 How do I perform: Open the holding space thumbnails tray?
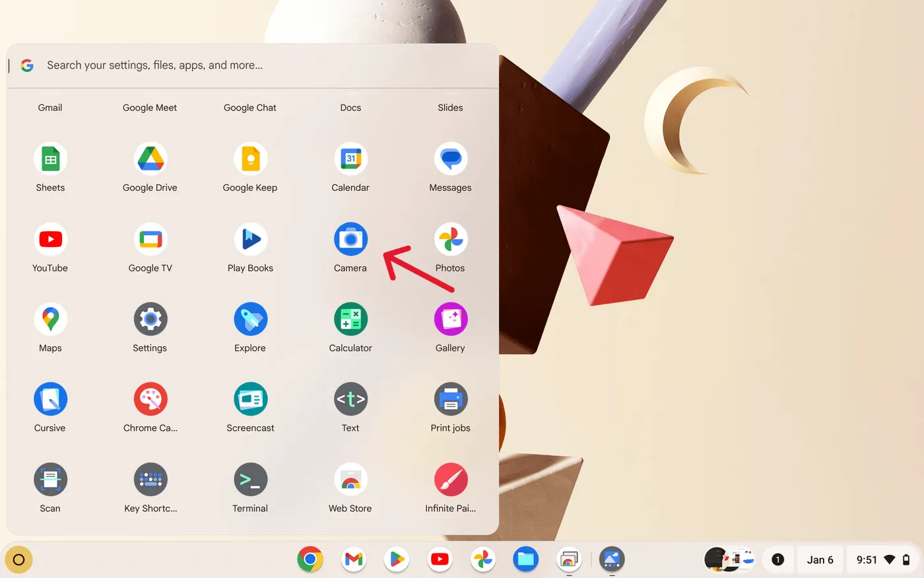(729, 560)
